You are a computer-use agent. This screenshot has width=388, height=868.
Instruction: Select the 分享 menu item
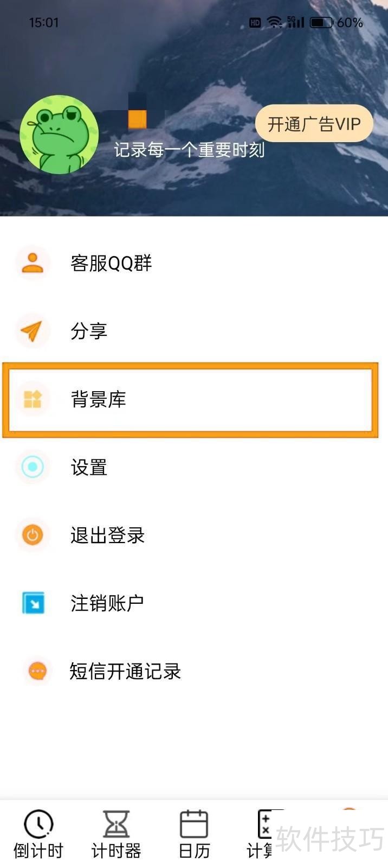click(89, 331)
